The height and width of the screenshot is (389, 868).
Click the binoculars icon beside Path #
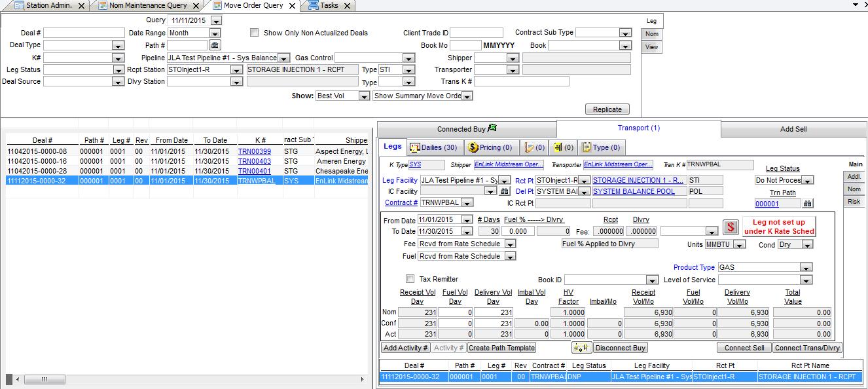215,45
